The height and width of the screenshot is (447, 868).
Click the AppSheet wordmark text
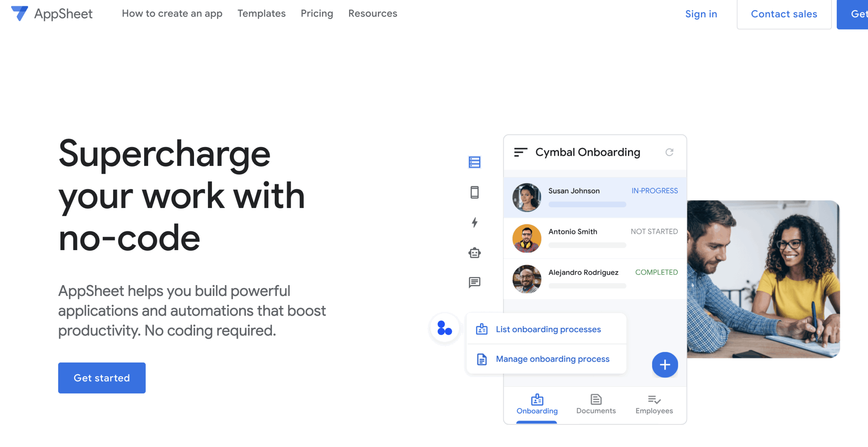coord(63,14)
